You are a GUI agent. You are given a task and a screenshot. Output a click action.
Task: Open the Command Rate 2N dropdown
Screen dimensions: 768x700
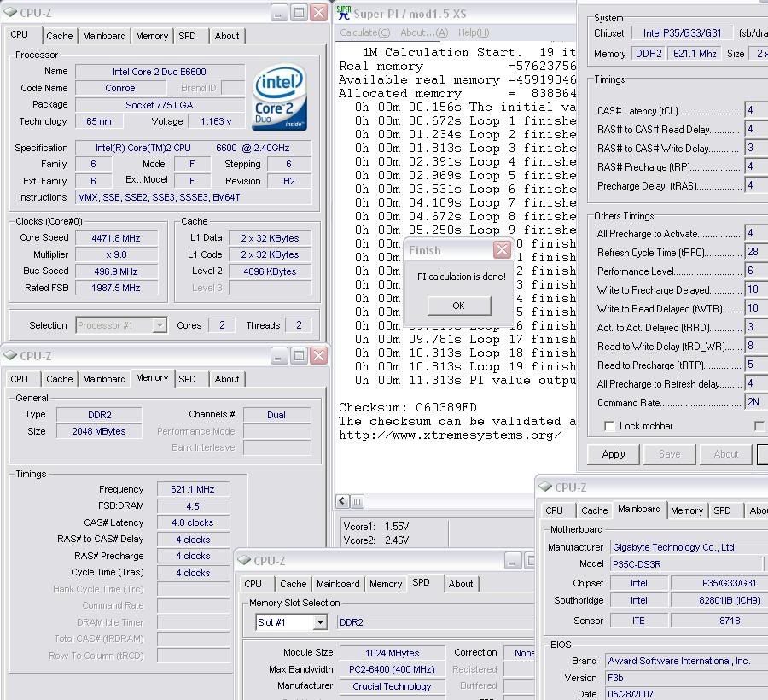point(756,402)
